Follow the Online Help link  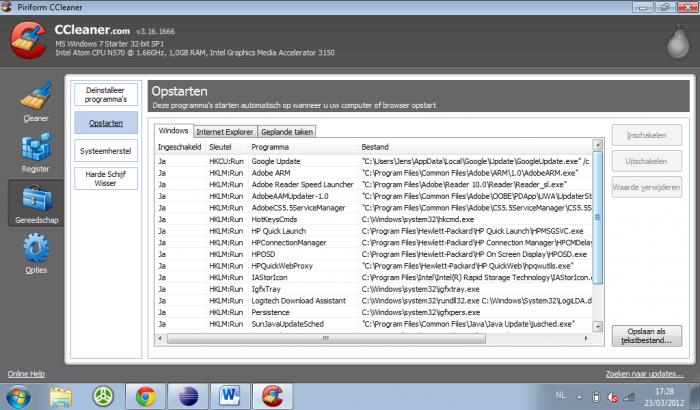26,374
